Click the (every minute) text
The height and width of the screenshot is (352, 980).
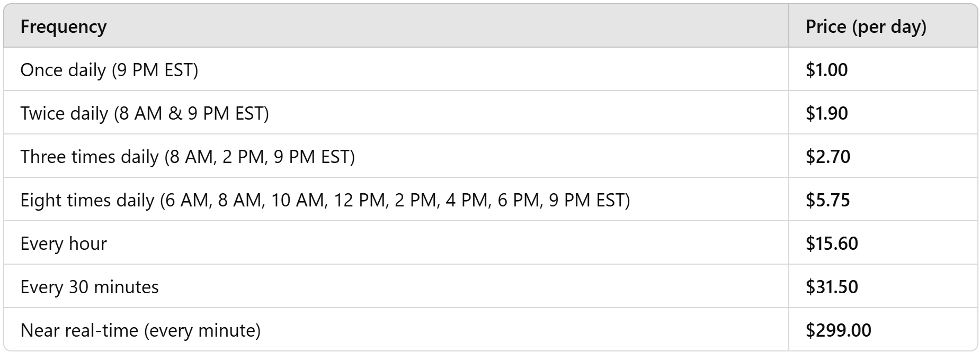pos(202,330)
